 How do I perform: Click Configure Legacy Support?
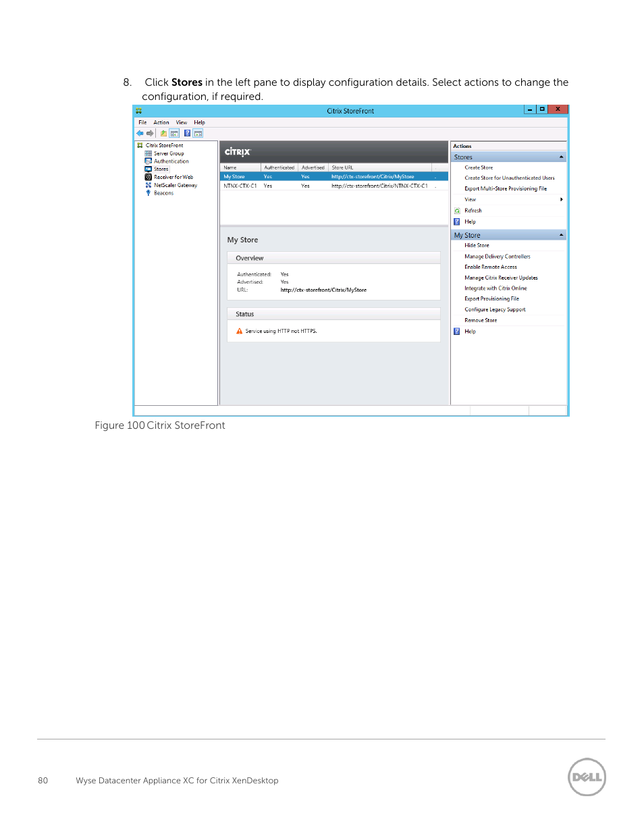[495, 309]
